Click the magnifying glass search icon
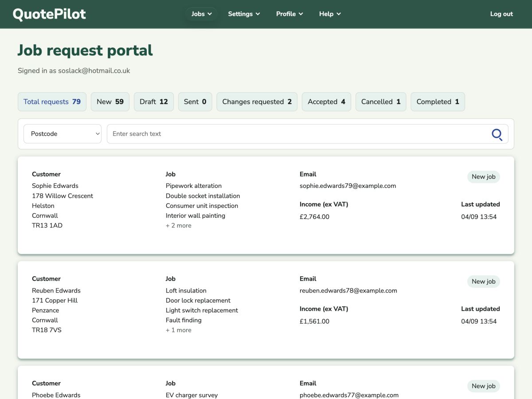This screenshot has width=532, height=399. point(497,134)
